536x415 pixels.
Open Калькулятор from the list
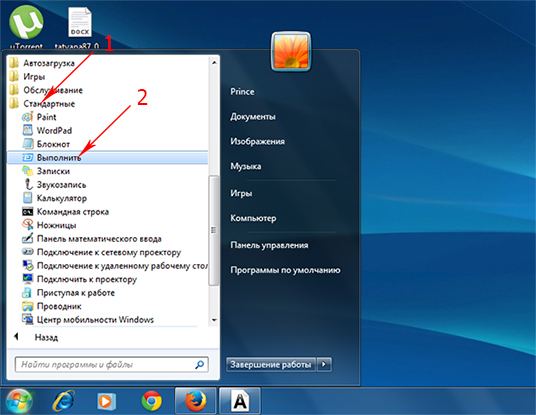(54, 198)
